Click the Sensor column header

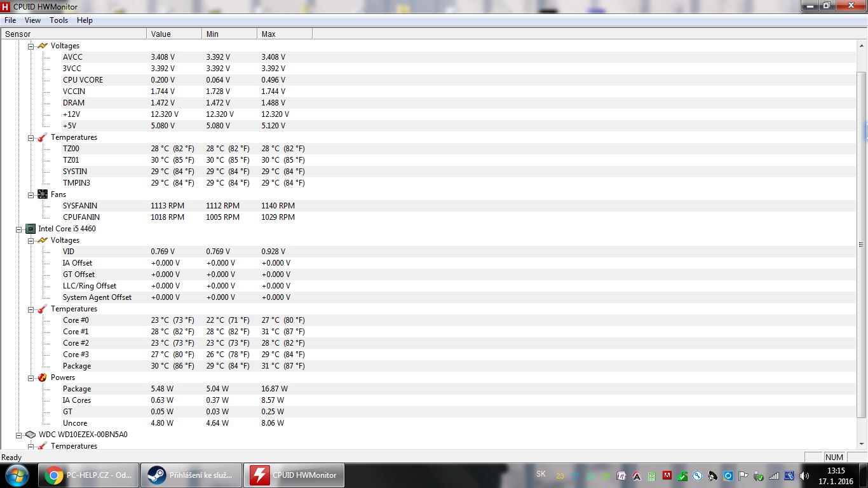[x=74, y=34]
